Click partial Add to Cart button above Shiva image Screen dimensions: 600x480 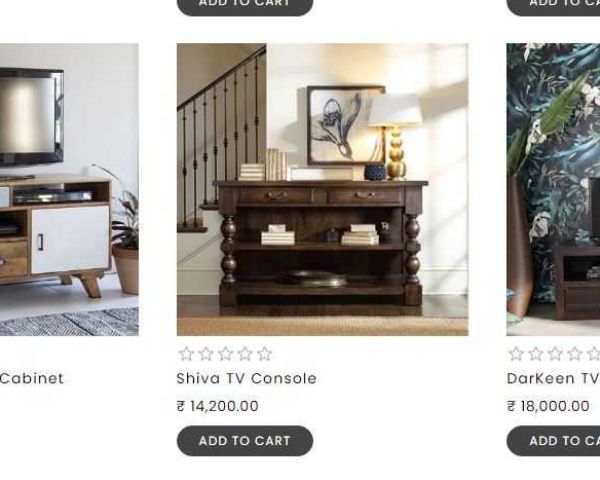click(x=245, y=7)
